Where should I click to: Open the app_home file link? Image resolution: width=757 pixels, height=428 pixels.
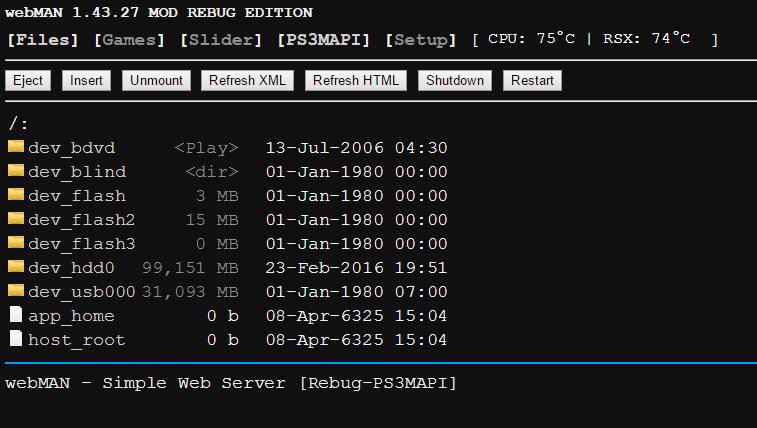tap(71, 316)
